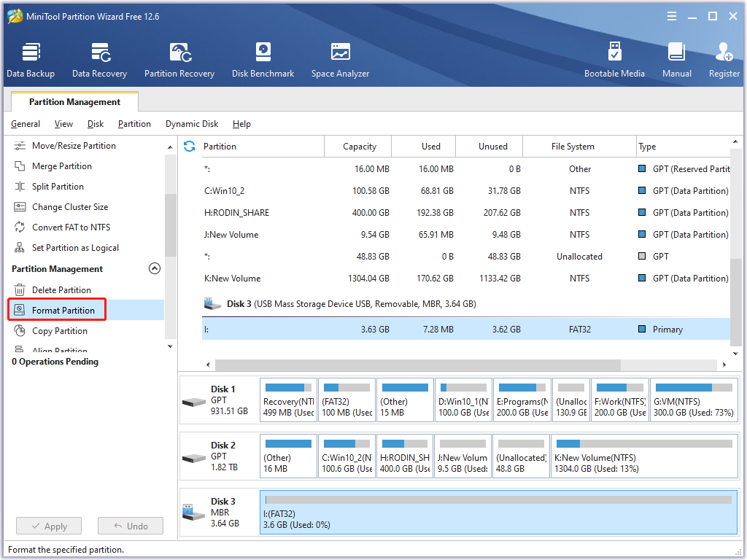Choose Split Partition action
The height and width of the screenshot is (560, 747).
pos(58,187)
